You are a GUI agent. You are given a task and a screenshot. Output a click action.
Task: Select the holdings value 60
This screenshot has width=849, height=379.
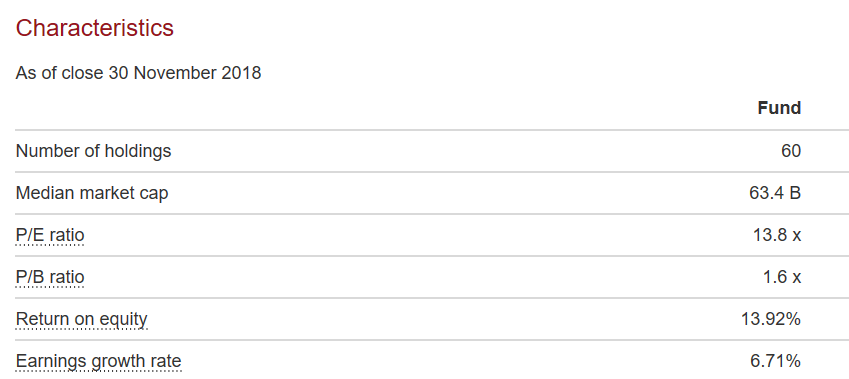(791, 151)
